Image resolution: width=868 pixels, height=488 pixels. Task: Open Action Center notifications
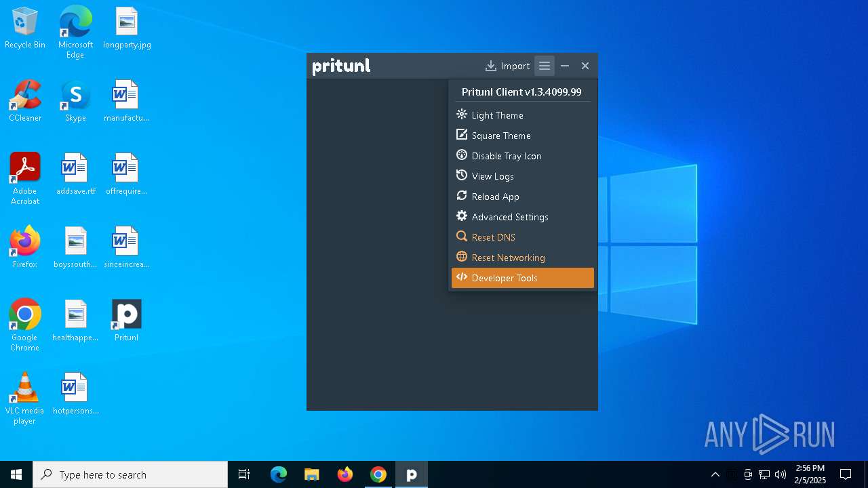[x=846, y=474]
